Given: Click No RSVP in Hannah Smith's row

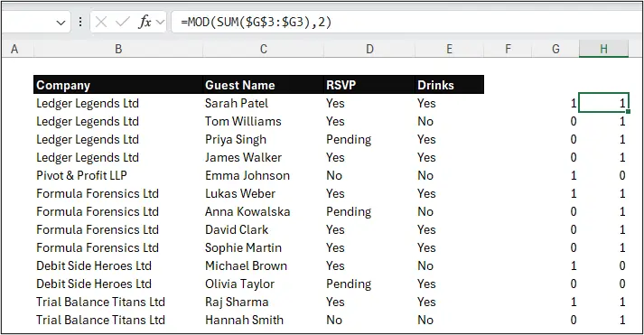Looking at the screenshot, I should point(369,320).
